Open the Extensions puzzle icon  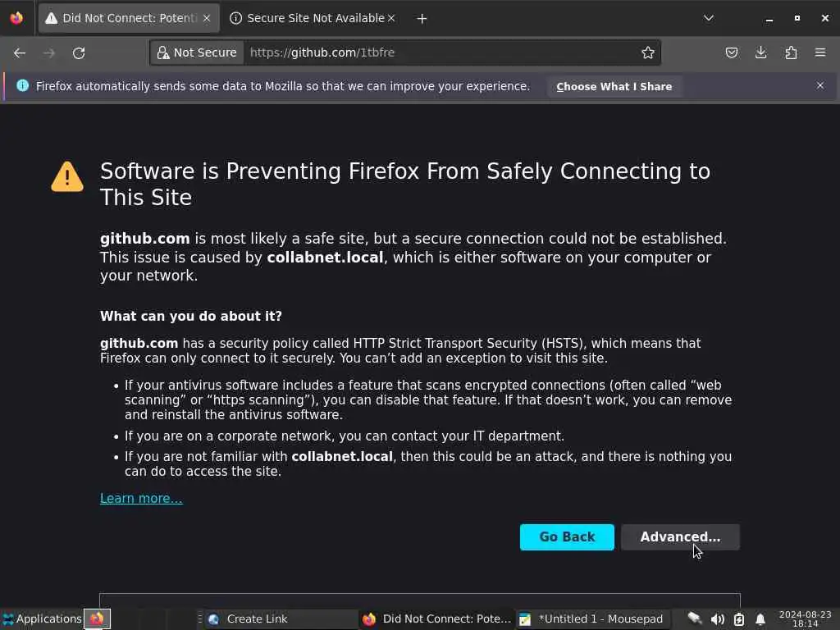tap(791, 52)
